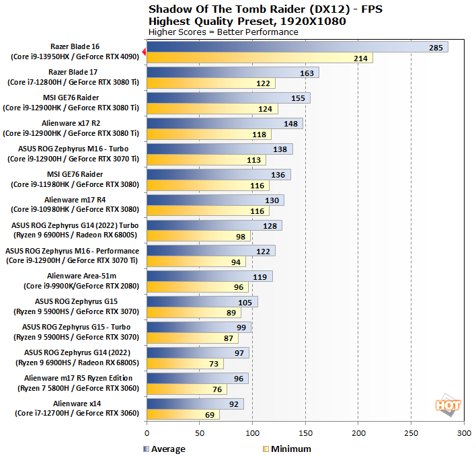Click the Alienware m17 R5 Ryzen Edition label
This screenshot has height=456, width=476.
tap(78, 378)
